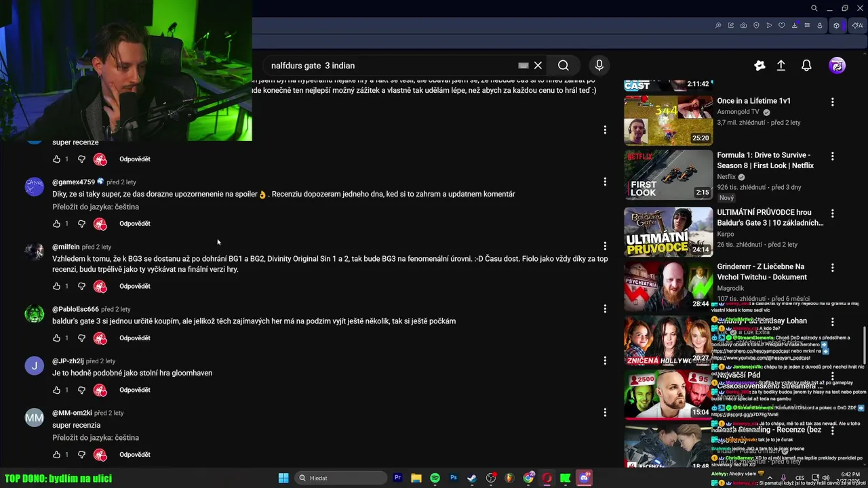Open the Asmongold TV channel name

pyautogui.click(x=738, y=112)
